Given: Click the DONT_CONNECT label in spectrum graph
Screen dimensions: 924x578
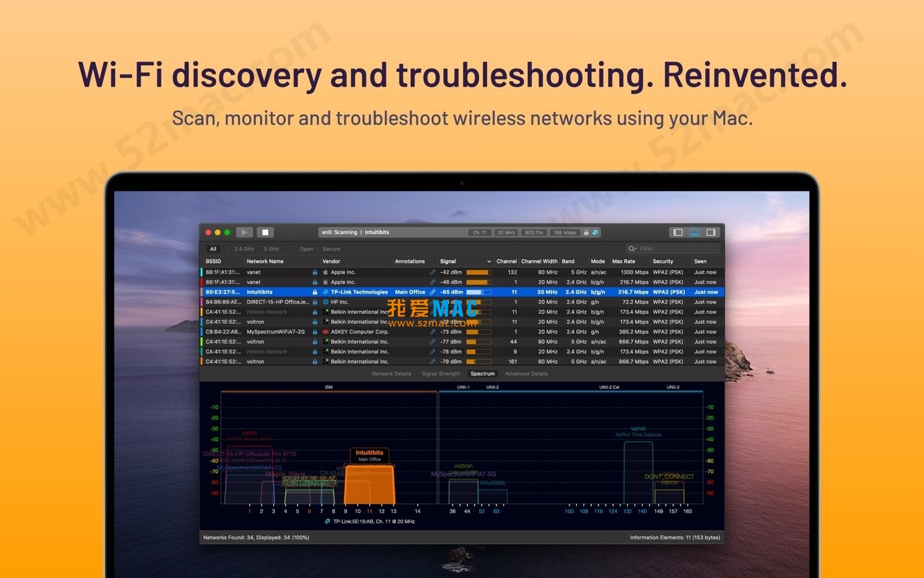Looking at the screenshot, I should (669, 477).
